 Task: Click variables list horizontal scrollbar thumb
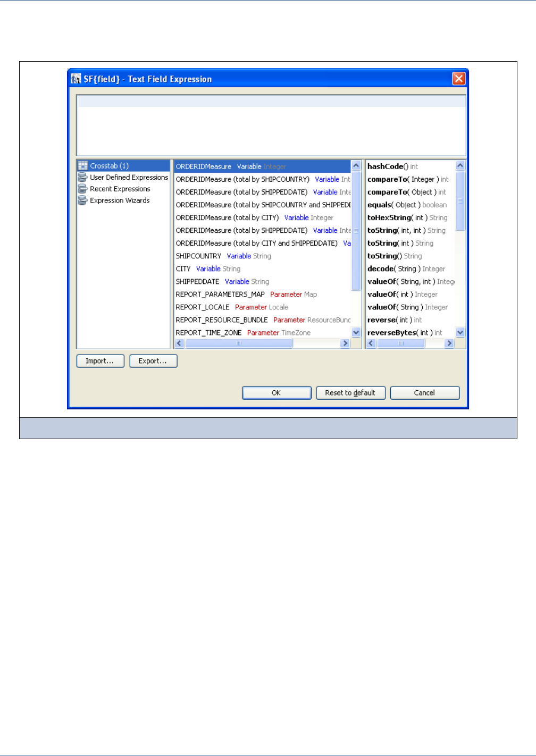[239, 343]
